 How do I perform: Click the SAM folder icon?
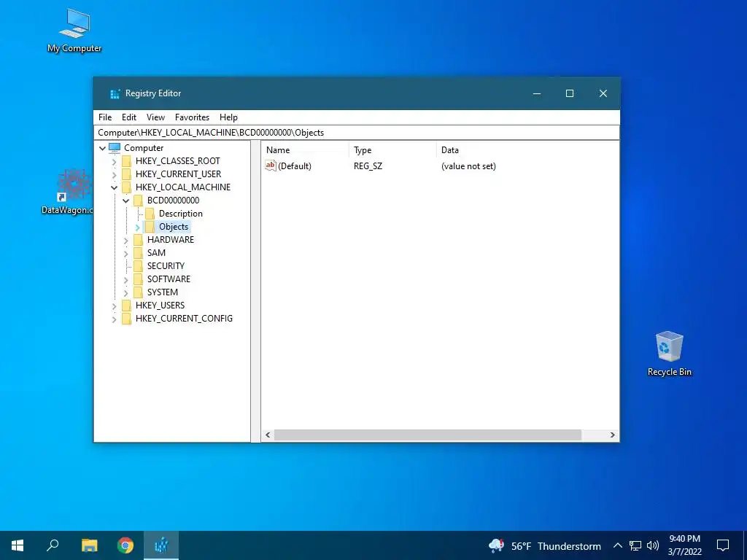pyautogui.click(x=138, y=253)
